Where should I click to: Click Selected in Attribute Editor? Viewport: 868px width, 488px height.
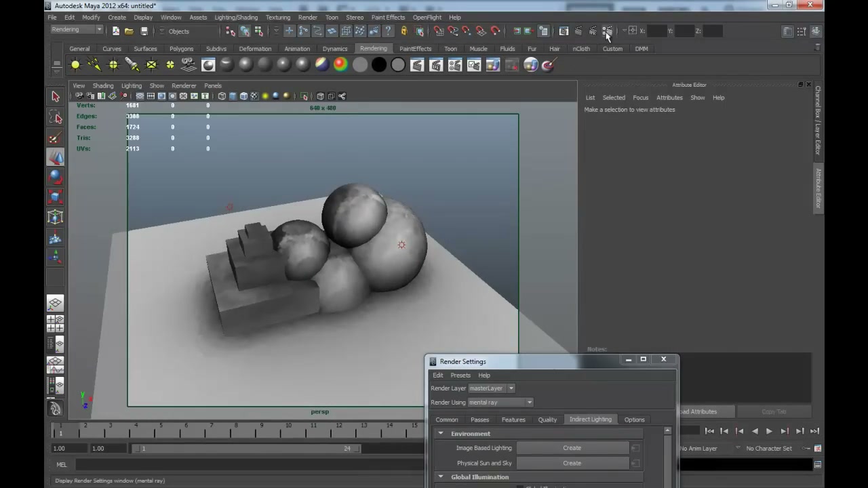[614, 98]
